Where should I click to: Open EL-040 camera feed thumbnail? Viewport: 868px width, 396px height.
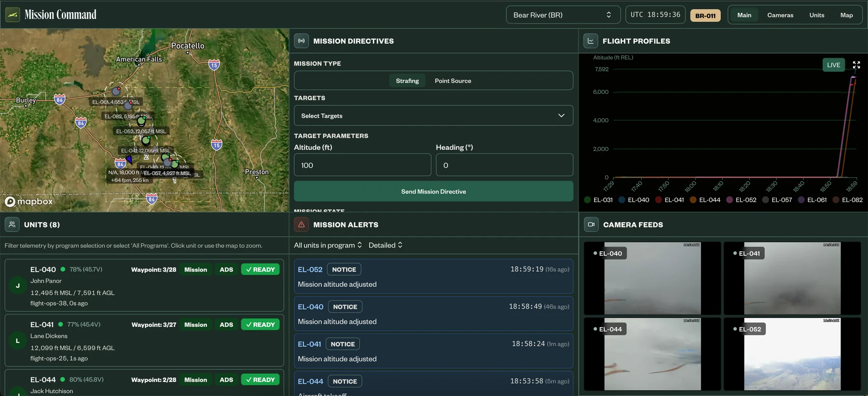[x=652, y=278]
